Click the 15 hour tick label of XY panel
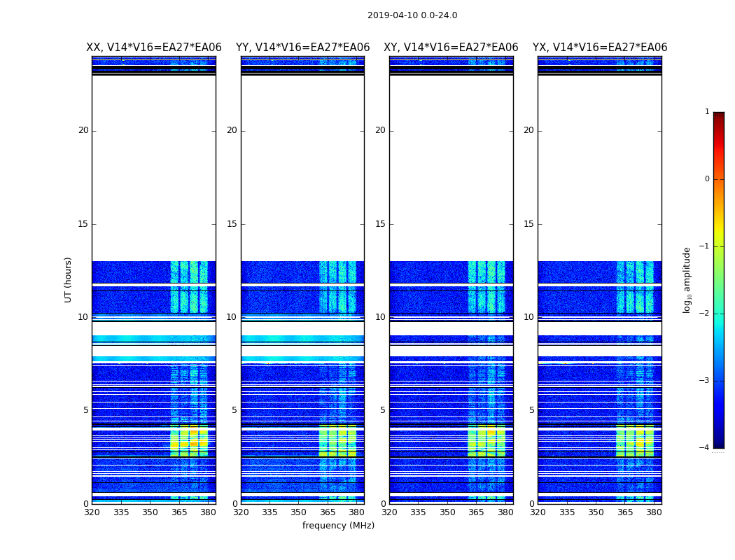The height and width of the screenshot is (560, 735). pos(380,224)
